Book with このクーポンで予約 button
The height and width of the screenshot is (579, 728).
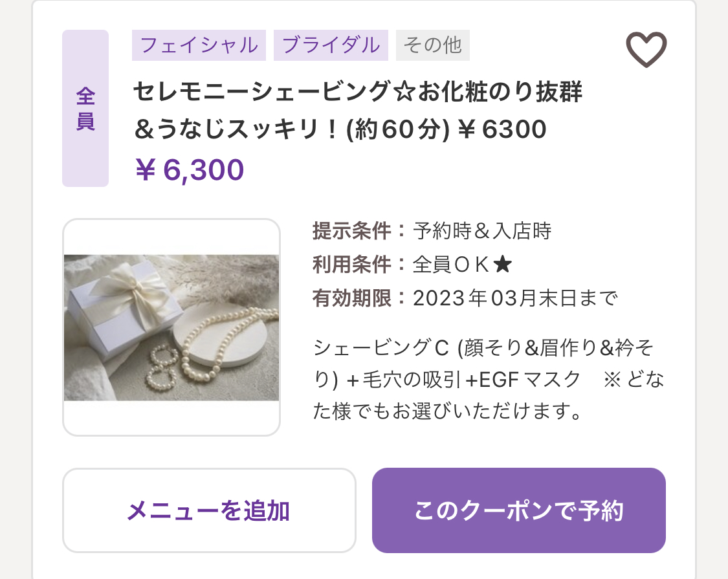point(518,510)
